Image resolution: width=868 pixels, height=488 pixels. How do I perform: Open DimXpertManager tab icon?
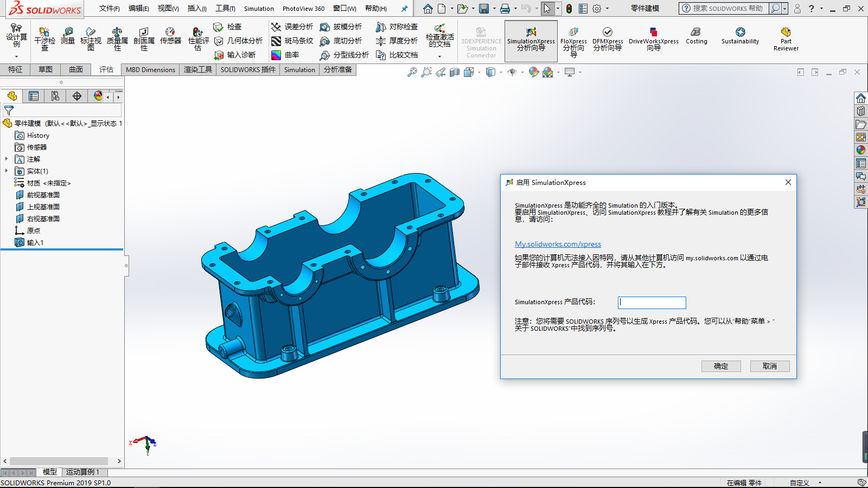pyautogui.click(x=77, y=96)
